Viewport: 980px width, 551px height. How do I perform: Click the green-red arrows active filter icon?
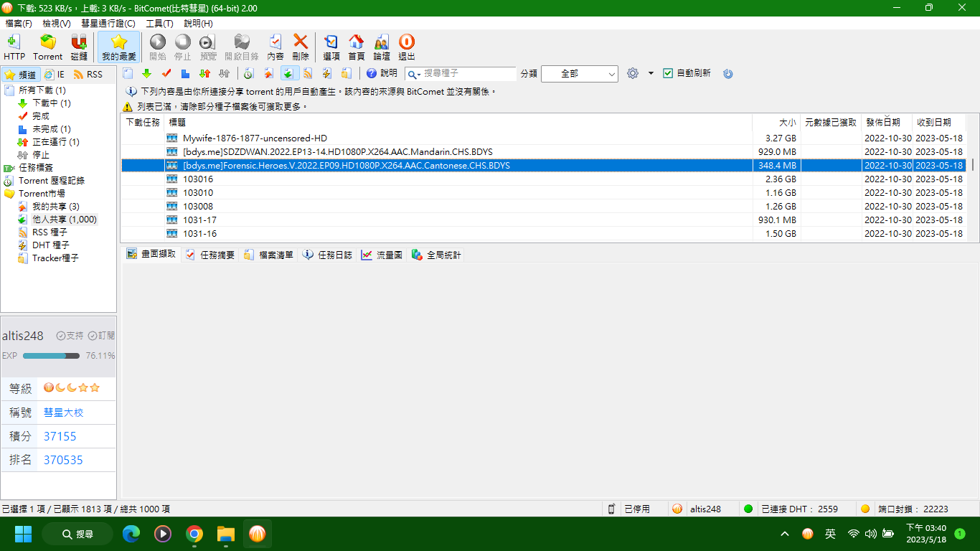point(204,73)
